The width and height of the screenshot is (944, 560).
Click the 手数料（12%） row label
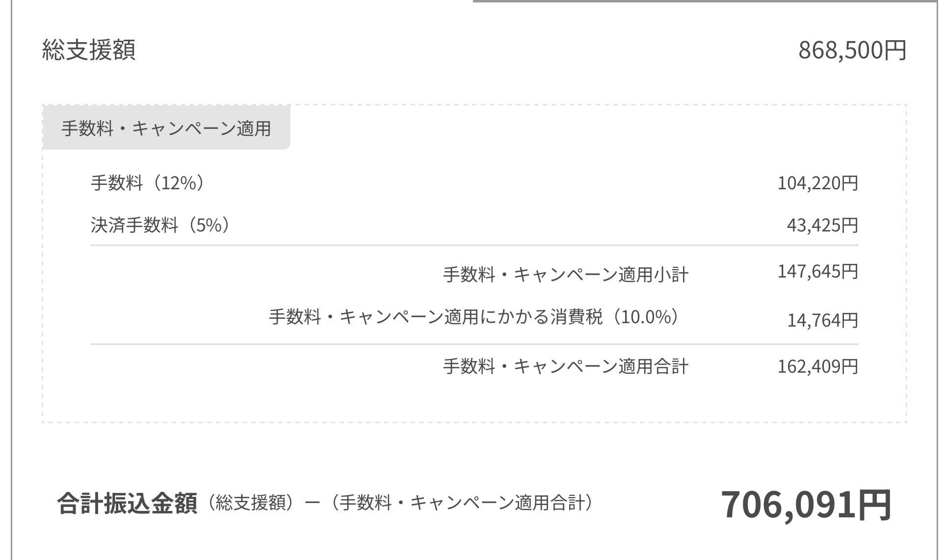tap(147, 183)
